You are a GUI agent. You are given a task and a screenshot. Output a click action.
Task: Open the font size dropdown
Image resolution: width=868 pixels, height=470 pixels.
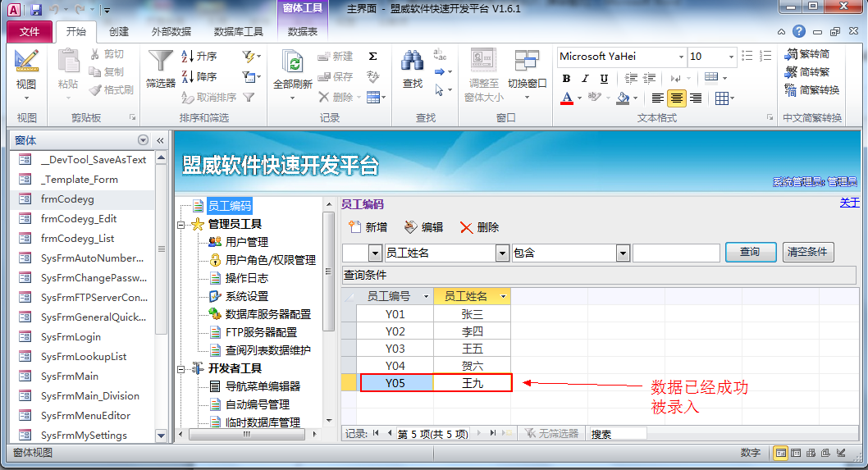point(731,57)
